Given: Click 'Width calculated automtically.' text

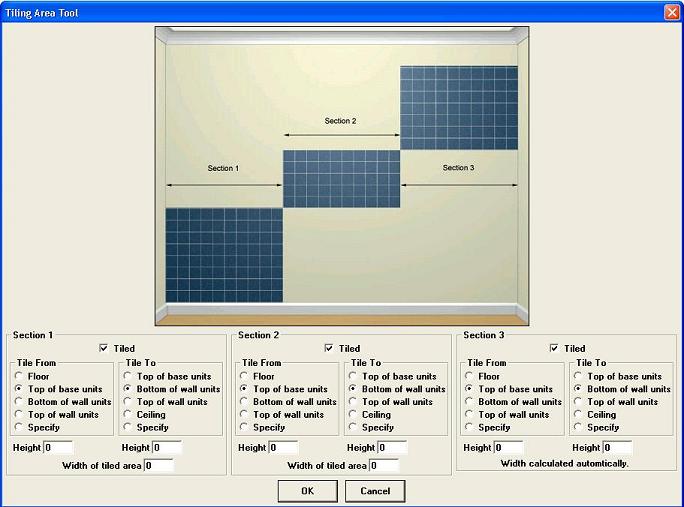Looking at the screenshot, I should tap(564, 463).
